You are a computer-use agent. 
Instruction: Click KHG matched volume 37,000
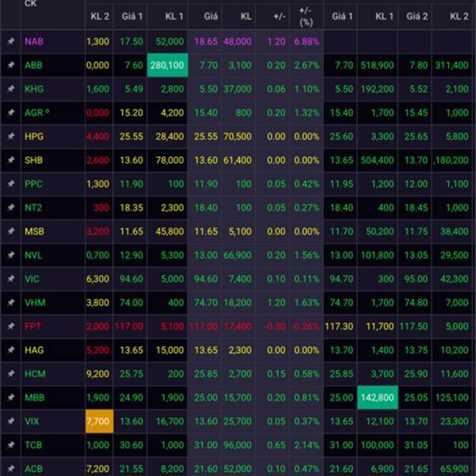click(x=237, y=89)
